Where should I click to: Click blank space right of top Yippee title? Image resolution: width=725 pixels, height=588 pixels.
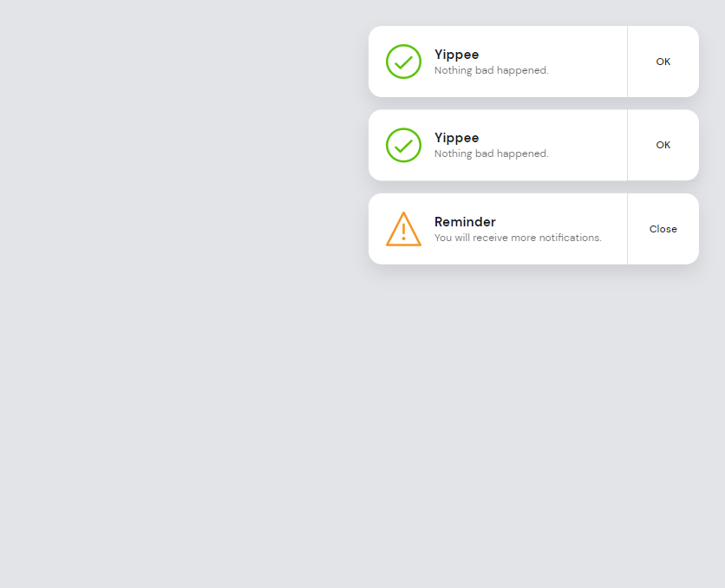[550, 55]
